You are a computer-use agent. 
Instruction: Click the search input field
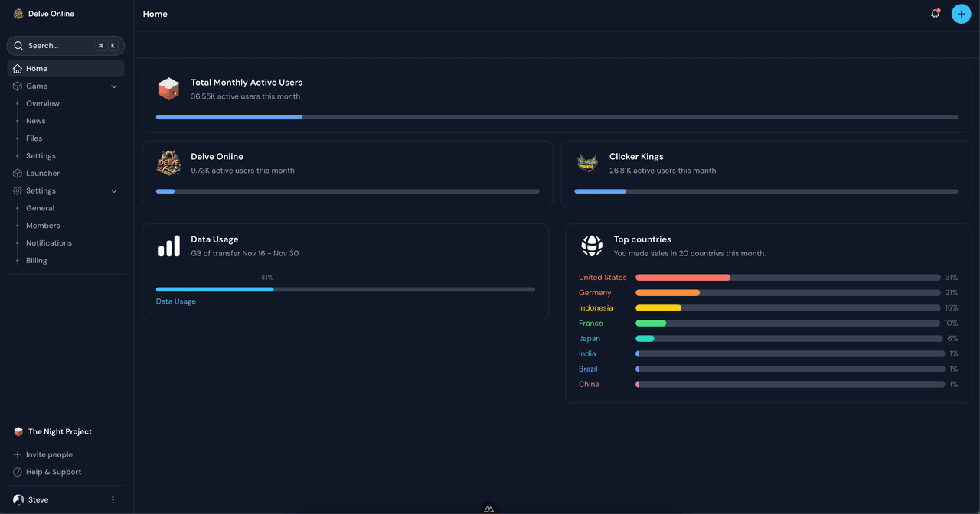[54, 45]
